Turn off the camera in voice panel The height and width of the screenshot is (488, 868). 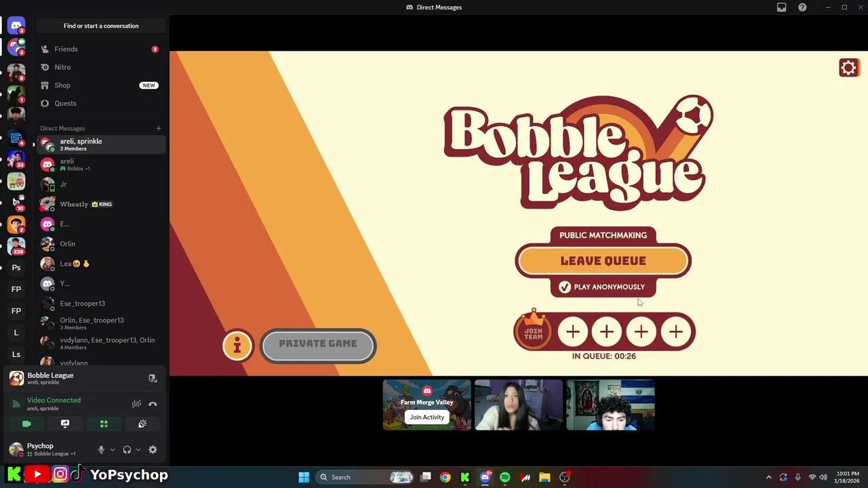pyautogui.click(x=26, y=424)
